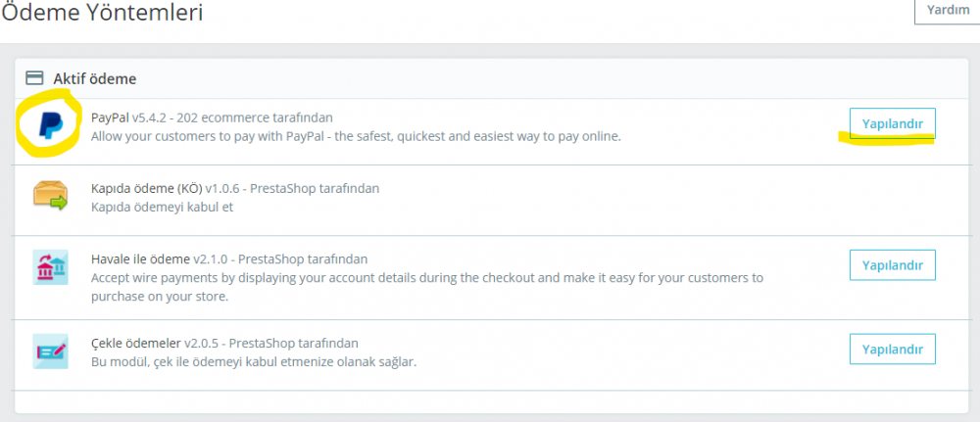Viewport: 980px width, 422px height.
Task: Select the Kapıda ödeme (KÖ) module title
Action: [x=146, y=188]
